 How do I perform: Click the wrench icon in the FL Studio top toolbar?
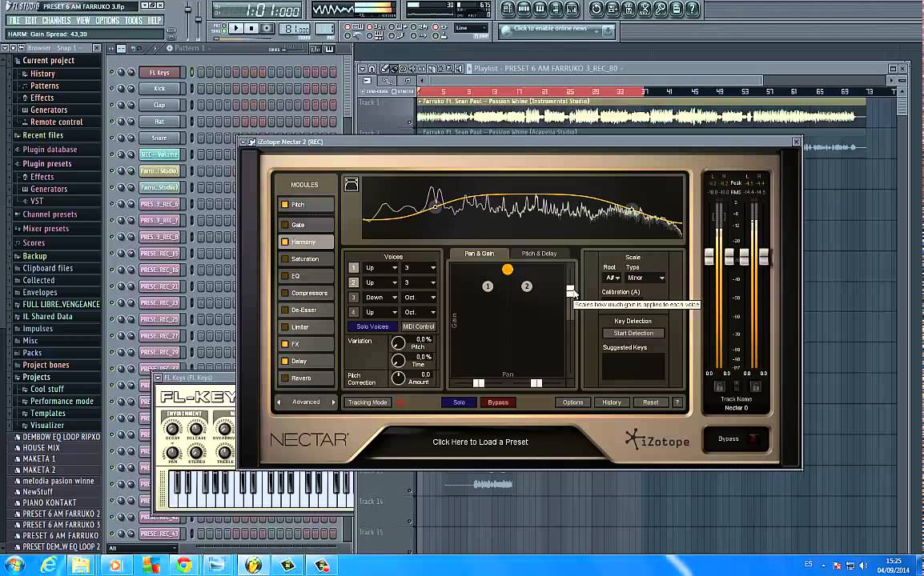click(661, 9)
